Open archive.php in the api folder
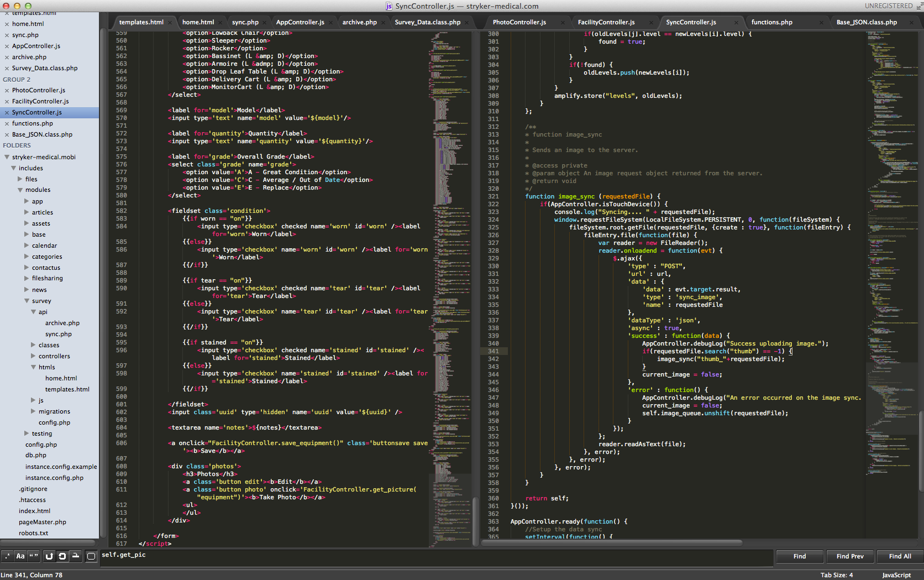This screenshot has width=924, height=580. pyautogui.click(x=62, y=323)
